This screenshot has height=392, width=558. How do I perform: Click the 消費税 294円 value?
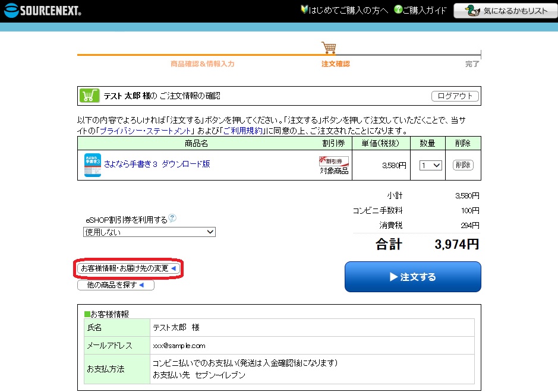469,225
